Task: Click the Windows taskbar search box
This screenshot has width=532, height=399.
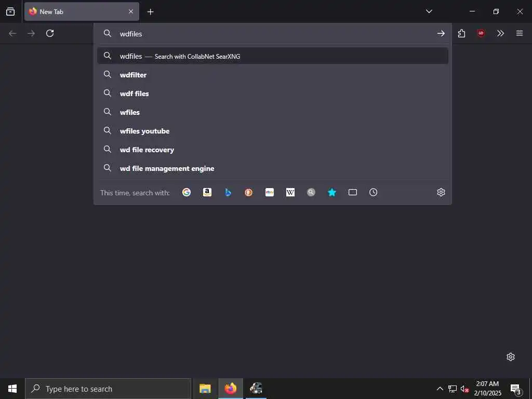Action: 108,389
